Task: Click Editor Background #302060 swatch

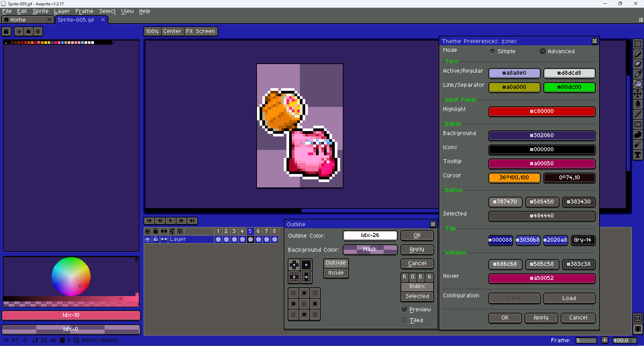Action: click(x=542, y=135)
